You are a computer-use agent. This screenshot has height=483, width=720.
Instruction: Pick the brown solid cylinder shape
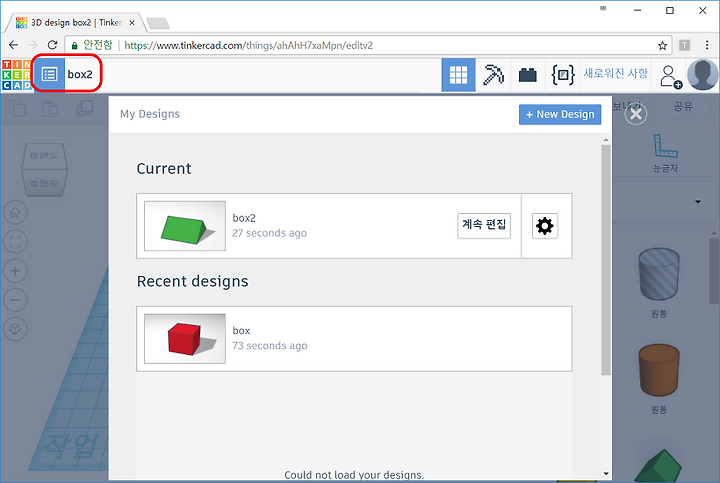pyautogui.click(x=658, y=371)
